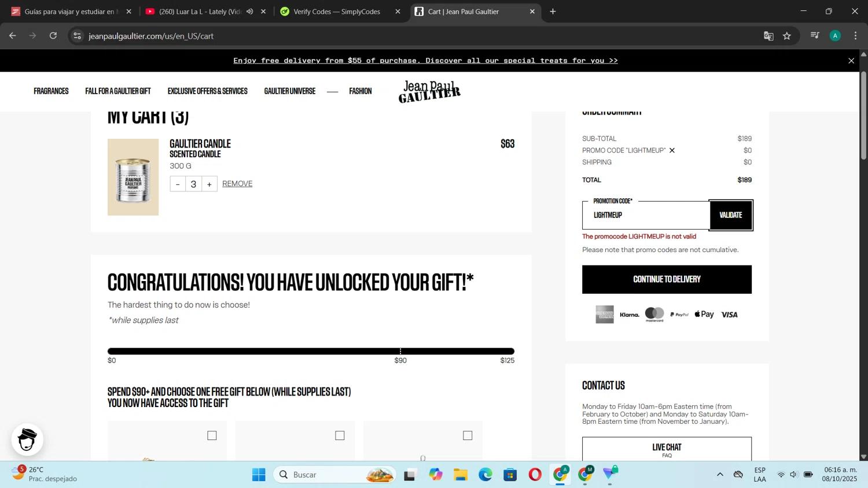Open Windows Start menu
Screen dimensions: 868x488
[259, 475]
